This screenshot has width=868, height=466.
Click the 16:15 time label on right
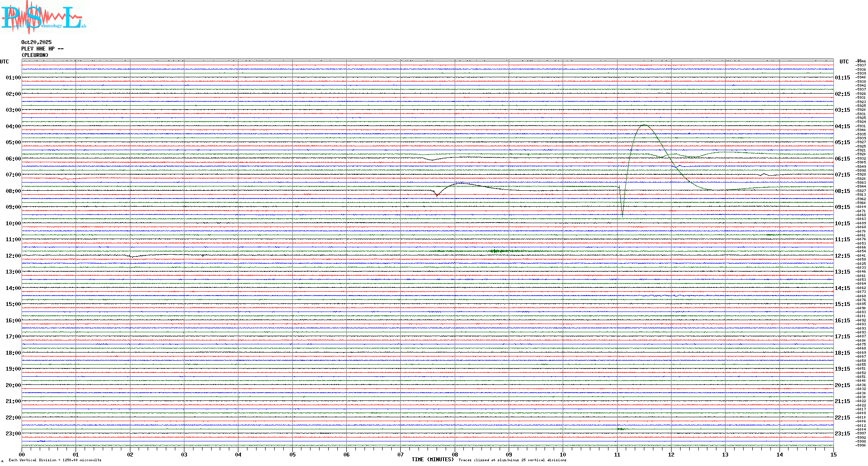point(842,321)
